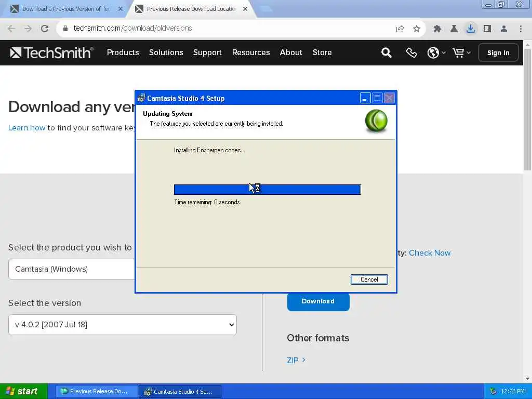Viewport: 532px width, 399px height.
Task: Click the taskbar clock
Action: point(513,392)
